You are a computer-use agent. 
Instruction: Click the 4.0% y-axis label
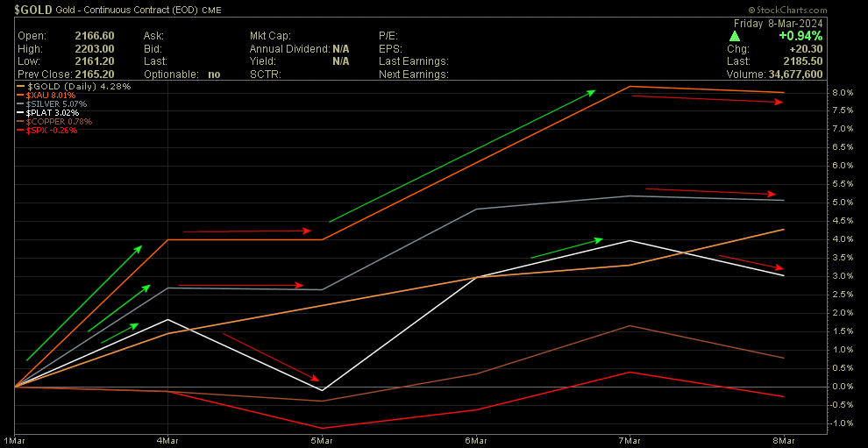(x=842, y=239)
